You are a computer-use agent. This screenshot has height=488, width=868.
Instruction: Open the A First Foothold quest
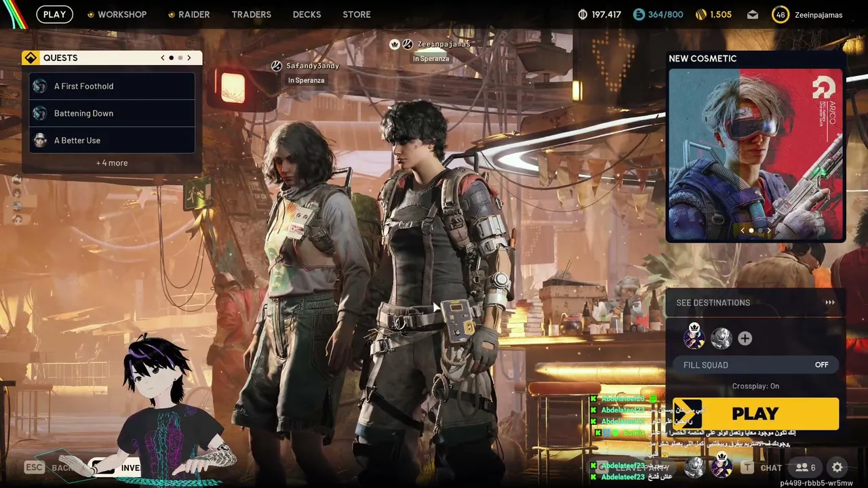coord(112,86)
